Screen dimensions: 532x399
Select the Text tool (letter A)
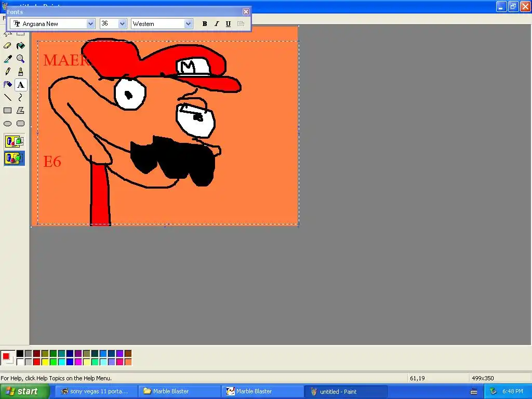pyautogui.click(x=21, y=85)
